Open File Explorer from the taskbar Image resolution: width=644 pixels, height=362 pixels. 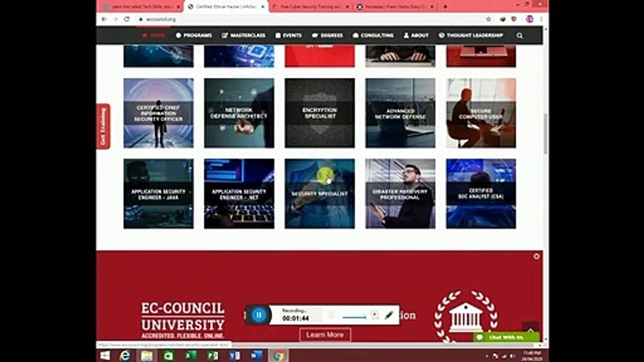tap(146, 355)
